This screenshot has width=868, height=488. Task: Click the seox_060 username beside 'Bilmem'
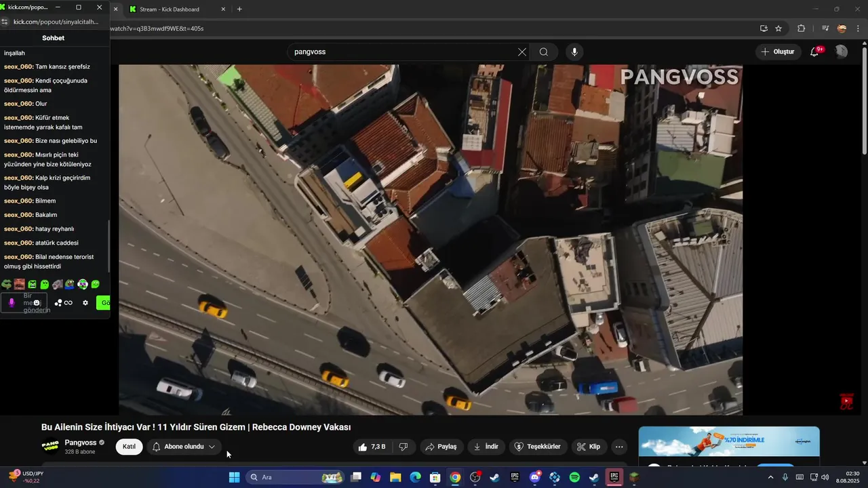(x=18, y=201)
